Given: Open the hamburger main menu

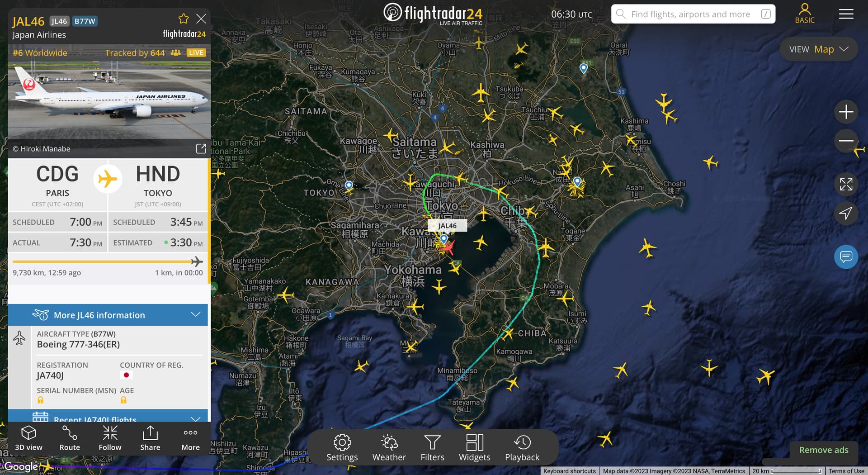Looking at the screenshot, I should click(x=846, y=14).
